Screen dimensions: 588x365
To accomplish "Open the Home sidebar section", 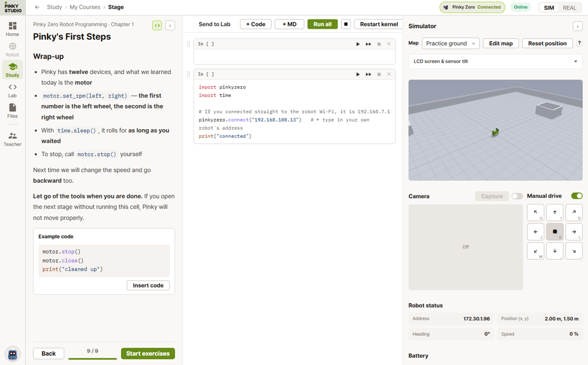I will click(13, 29).
